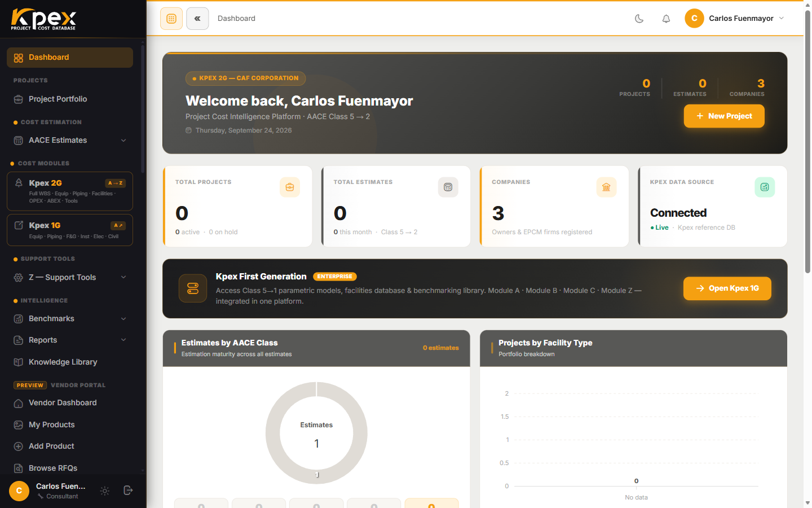
Task: Click the Kpex logo in sidebar
Action: pyautogui.click(x=43, y=19)
